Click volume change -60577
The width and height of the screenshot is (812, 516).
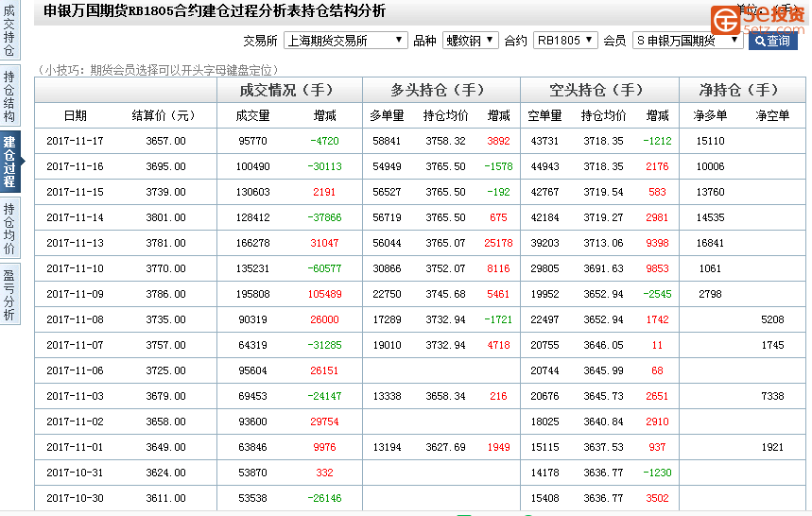[324, 268]
